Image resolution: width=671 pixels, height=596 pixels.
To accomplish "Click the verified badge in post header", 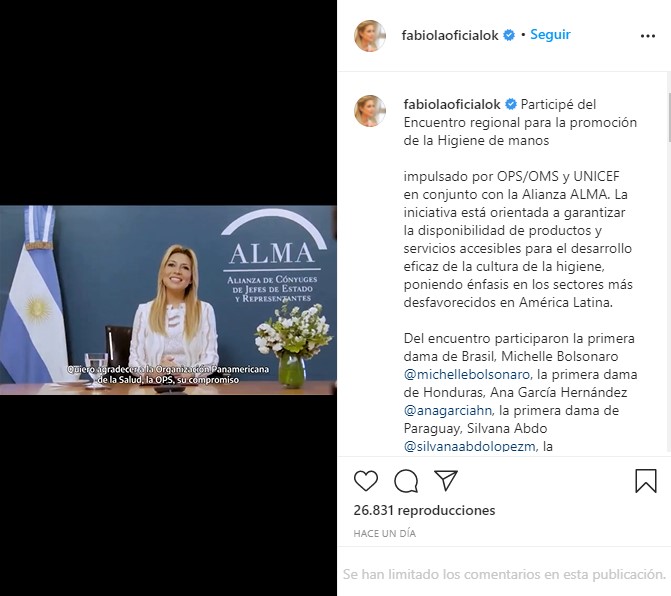I will [509, 35].
